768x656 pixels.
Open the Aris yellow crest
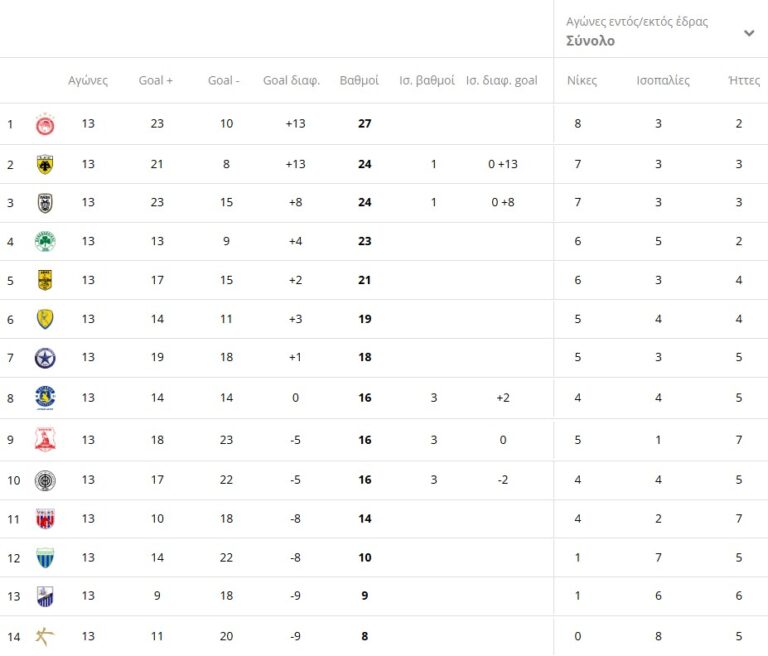tap(45, 280)
